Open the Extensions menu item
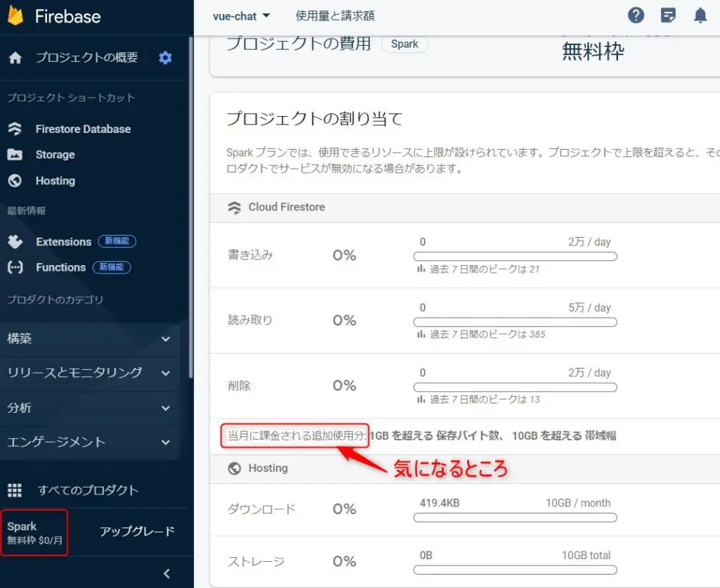Screen dimensions: 720x588 coord(63,242)
